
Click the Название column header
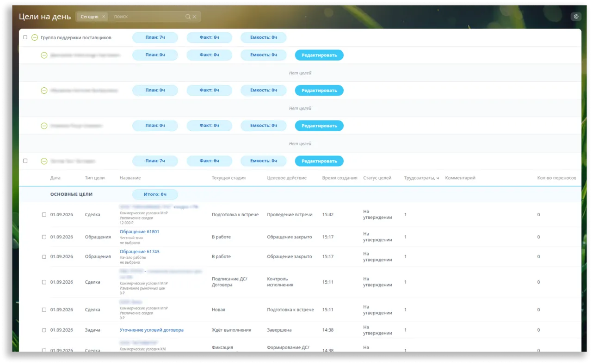pyautogui.click(x=130, y=178)
